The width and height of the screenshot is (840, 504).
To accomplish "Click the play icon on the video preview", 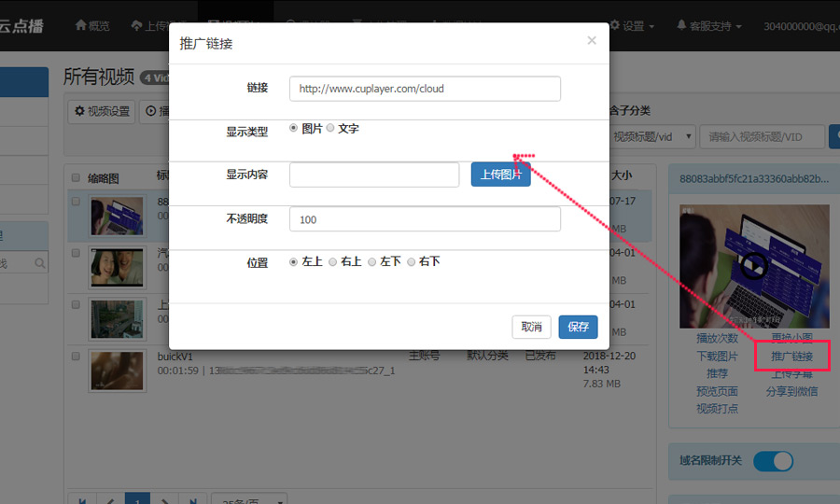I will pyautogui.click(x=754, y=266).
